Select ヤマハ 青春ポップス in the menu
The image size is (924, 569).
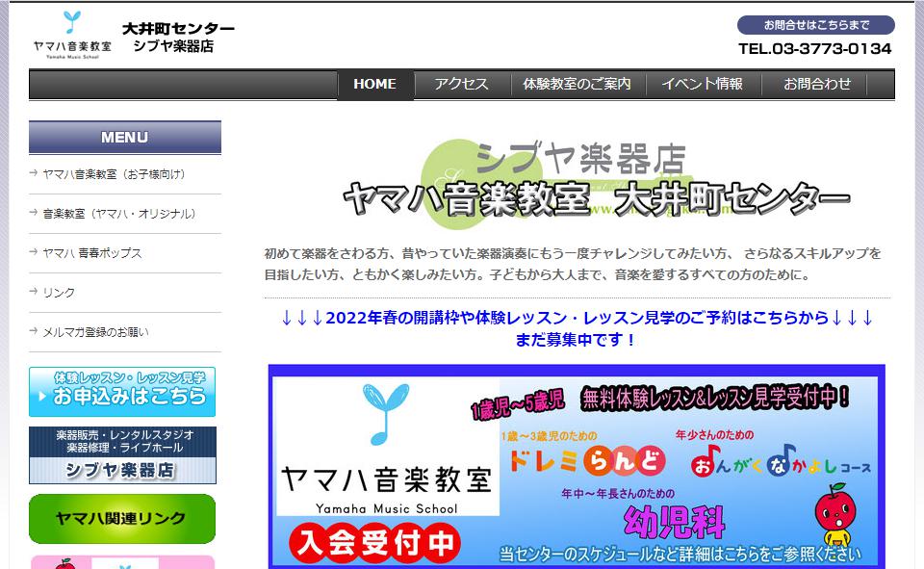click(x=92, y=253)
